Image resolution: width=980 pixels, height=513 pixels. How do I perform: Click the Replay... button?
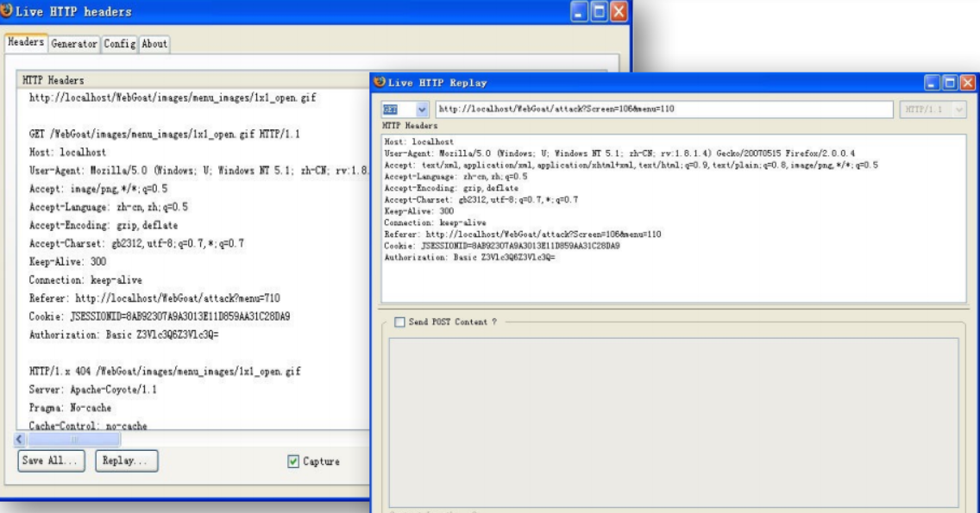(x=126, y=460)
